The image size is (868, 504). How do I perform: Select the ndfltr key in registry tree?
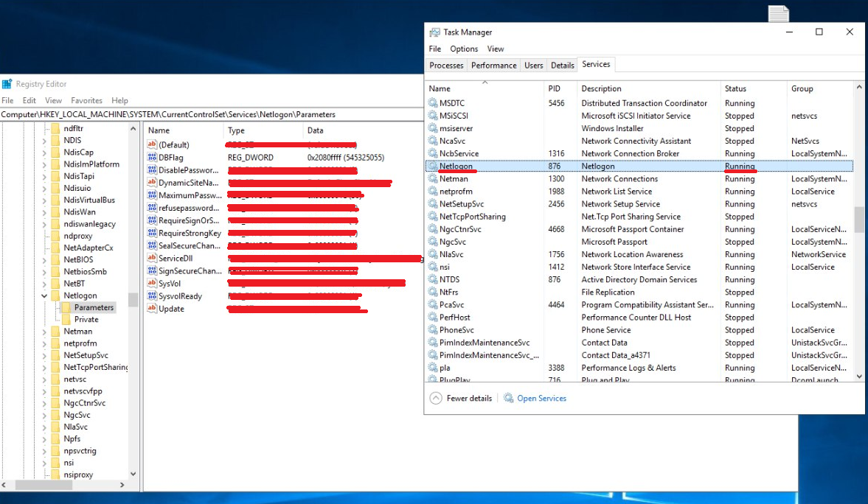point(73,127)
